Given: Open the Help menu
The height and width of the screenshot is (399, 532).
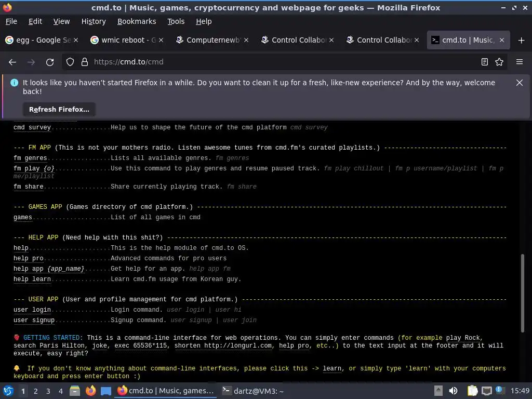Looking at the screenshot, I should (x=204, y=21).
